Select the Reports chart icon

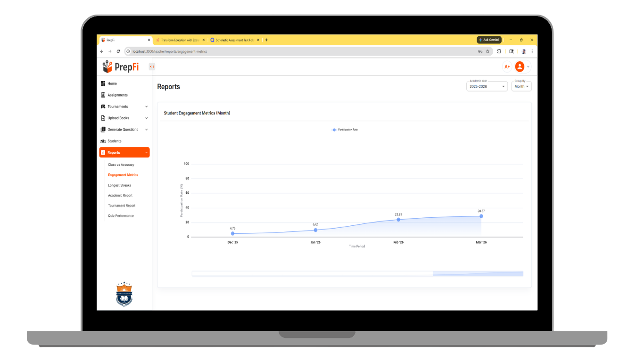pyautogui.click(x=103, y=152)
